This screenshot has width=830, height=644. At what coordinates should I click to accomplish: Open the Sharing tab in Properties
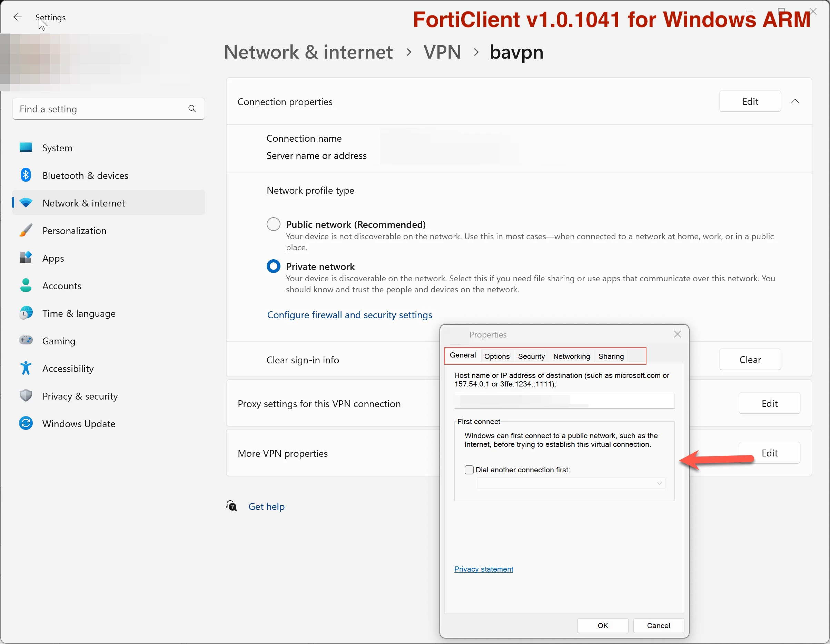611,356
